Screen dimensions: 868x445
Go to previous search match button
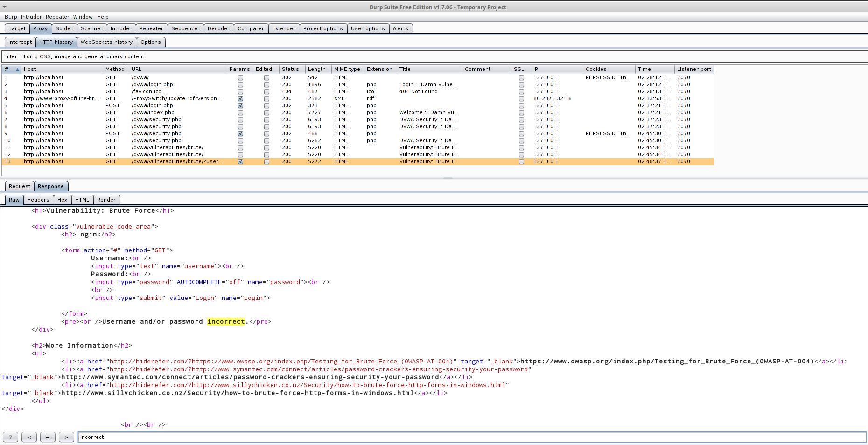(x=29, y=437)
